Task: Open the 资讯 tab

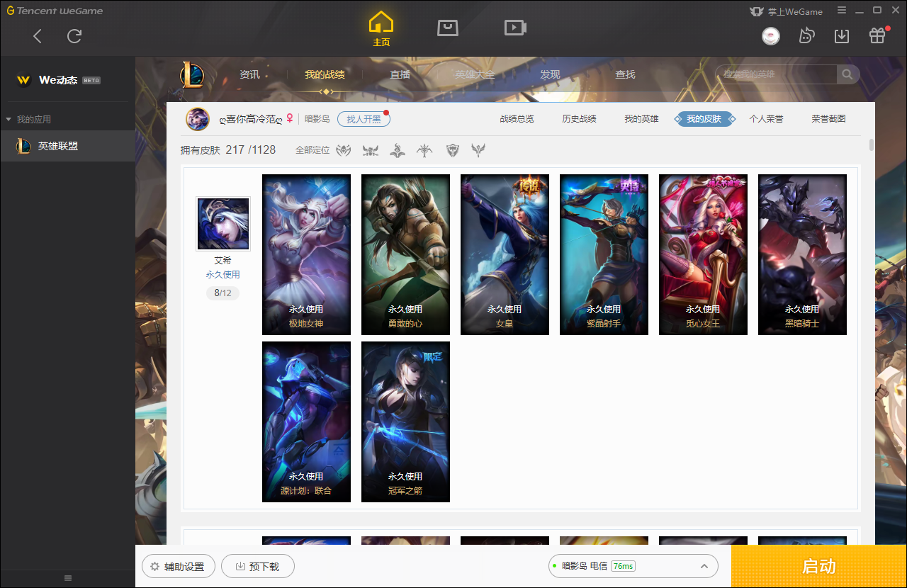Action: pos(249,74)
